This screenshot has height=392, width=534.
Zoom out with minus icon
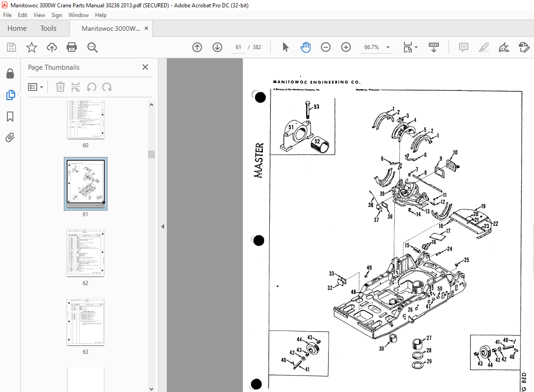(x=325, y=47)
